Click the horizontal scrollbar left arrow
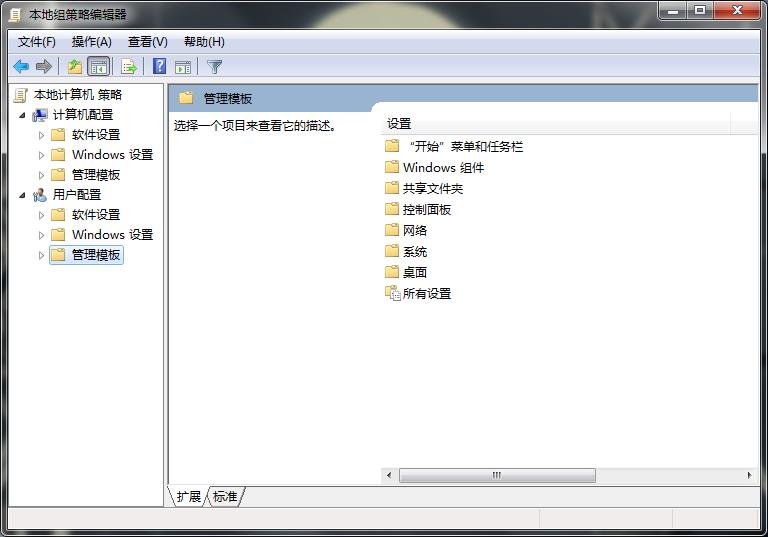This screenshot has width=768, height=537. point(389,475)
